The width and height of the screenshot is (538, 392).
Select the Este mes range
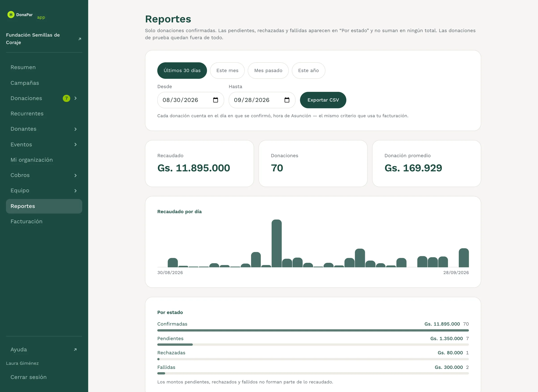coord(227,71)
